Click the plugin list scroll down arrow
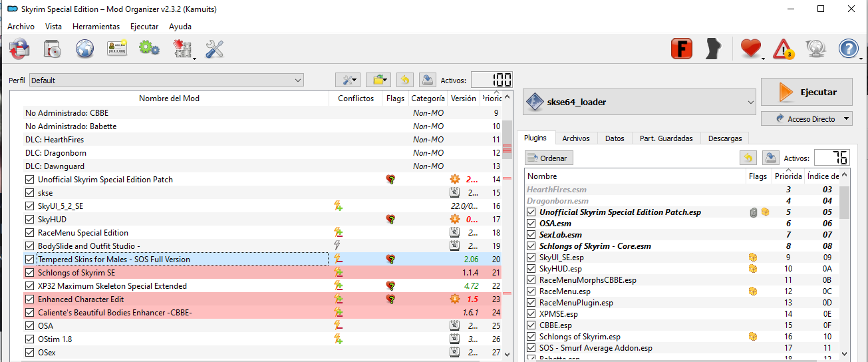 point(845,354)
